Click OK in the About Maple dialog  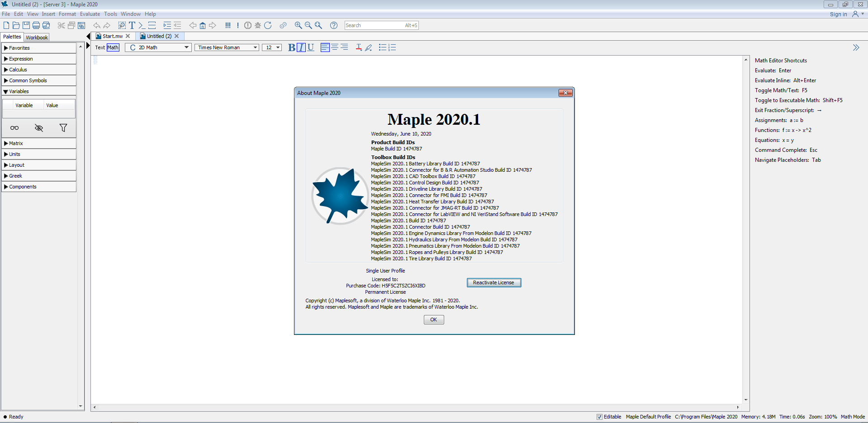[434, 320]
